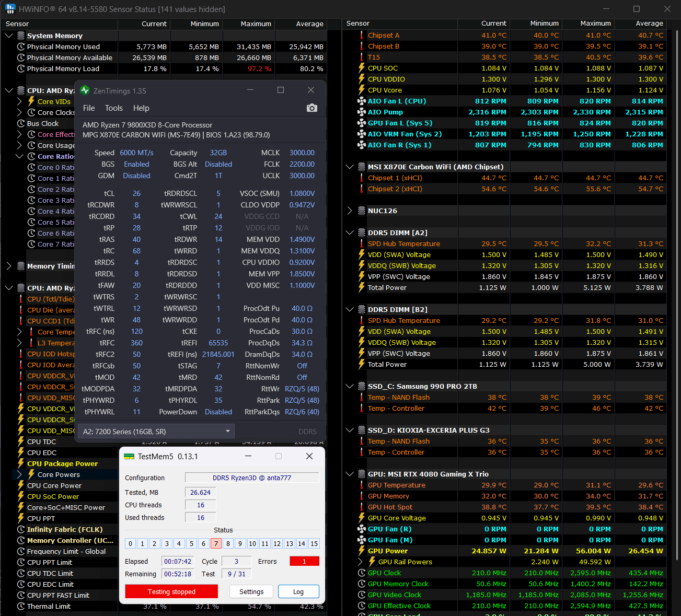Select thread box 7 in TestMem5 status

[x=216, y=543]
